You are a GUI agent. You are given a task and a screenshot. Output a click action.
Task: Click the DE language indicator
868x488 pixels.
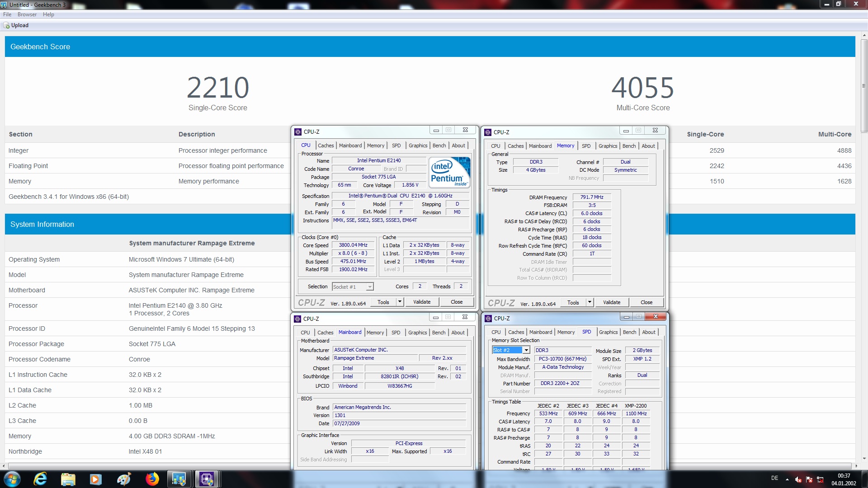point(774,478)
